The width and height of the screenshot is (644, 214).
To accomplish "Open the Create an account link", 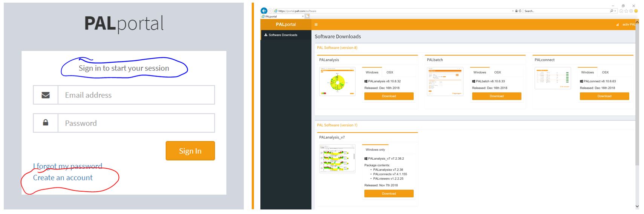I will (x=63, y=177).
